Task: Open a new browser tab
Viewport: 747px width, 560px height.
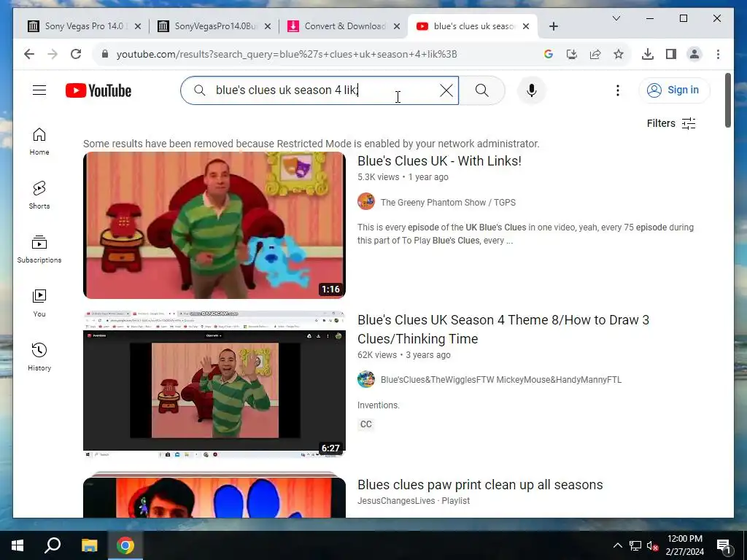Action: [x=553, y=26]
